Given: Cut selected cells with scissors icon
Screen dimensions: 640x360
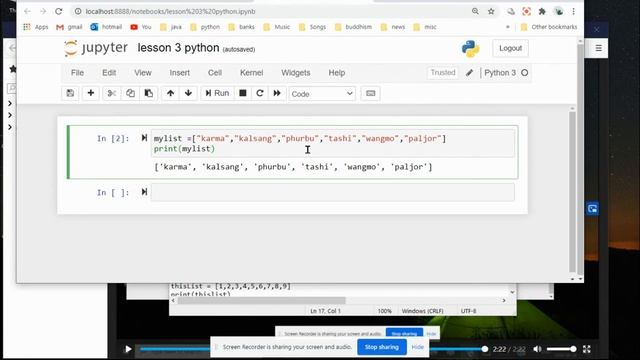Looking at the screenshot, I should [111, 93].
